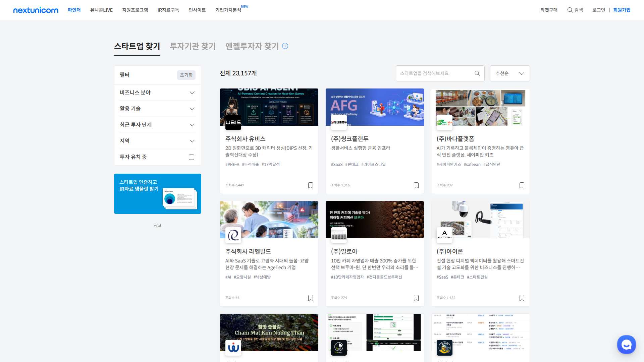Click the #스마트건설 tag

point(477,277)
